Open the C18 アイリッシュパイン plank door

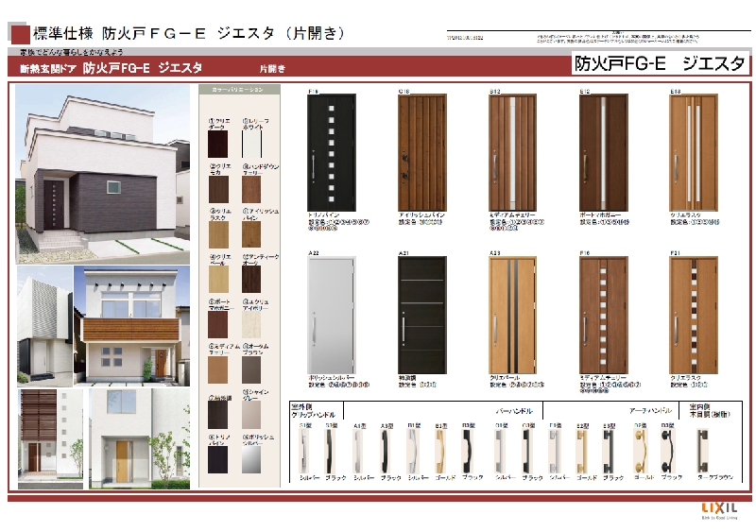tap(422, 152)
